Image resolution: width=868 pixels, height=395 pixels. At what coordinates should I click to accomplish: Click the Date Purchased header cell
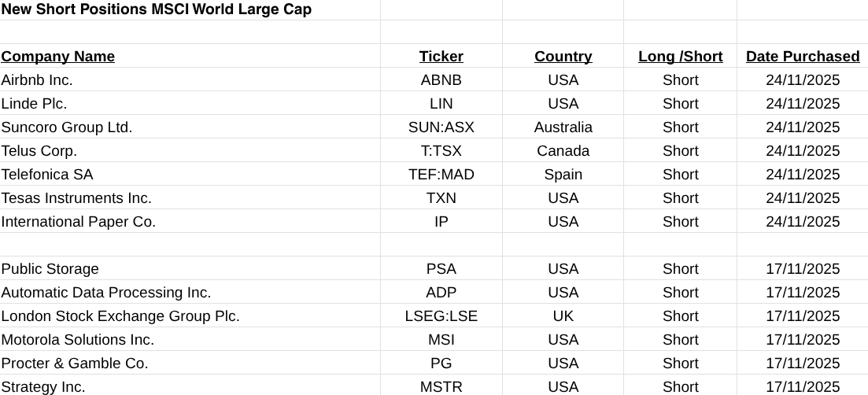click(802, 57)
